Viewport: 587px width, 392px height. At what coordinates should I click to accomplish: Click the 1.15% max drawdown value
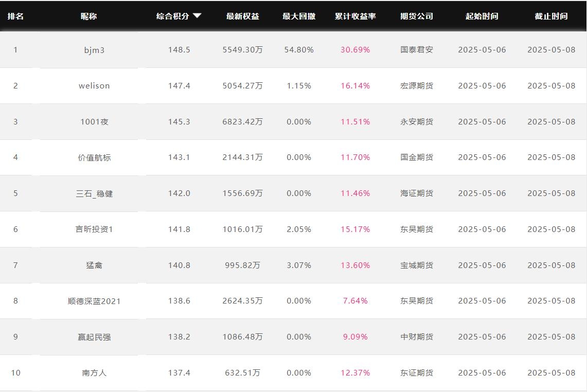click(x=299, y=86)
